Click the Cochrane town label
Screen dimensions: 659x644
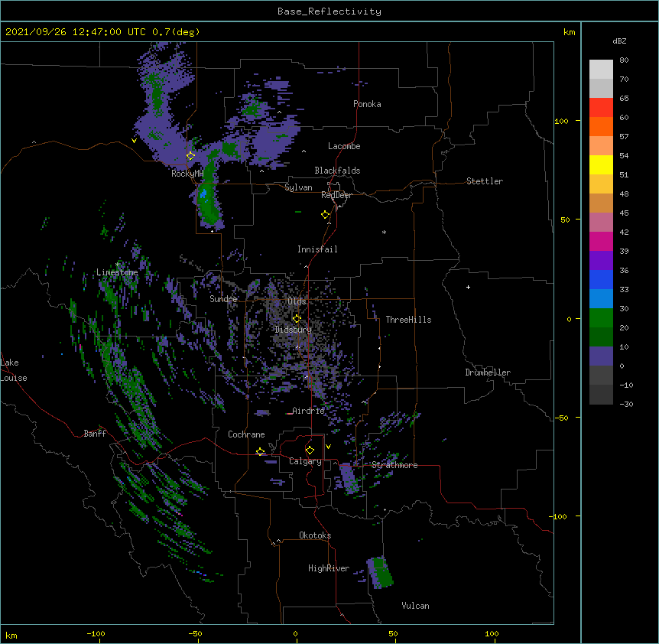pyautogui.click(x=246, y=434)
